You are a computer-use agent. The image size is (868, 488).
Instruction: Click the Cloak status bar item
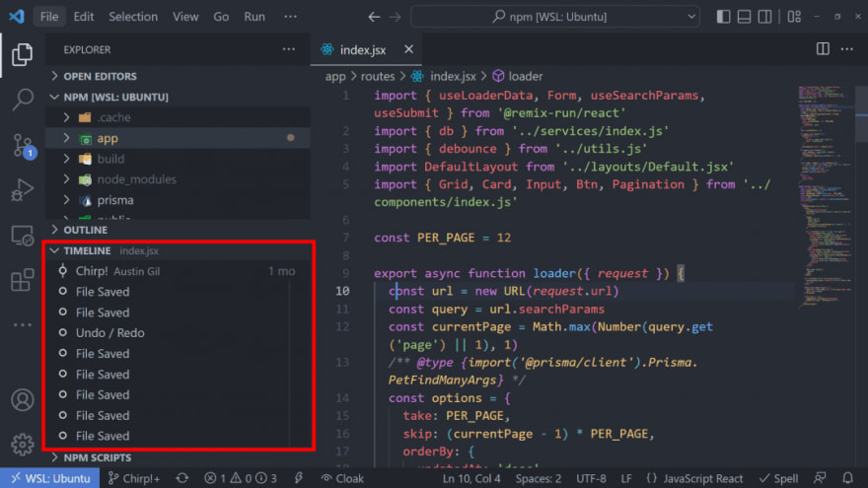342,478
